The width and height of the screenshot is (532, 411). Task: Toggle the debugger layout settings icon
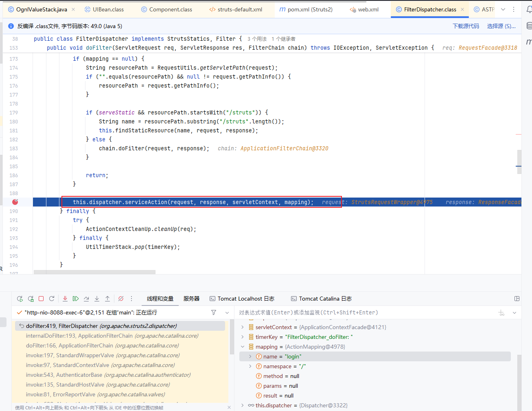[x=517, y=299]
